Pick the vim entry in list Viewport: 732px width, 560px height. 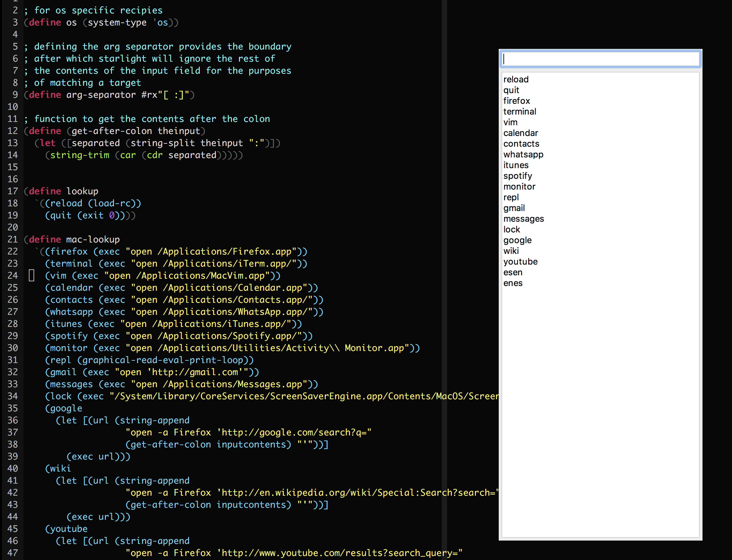click(x=510, y=122)
